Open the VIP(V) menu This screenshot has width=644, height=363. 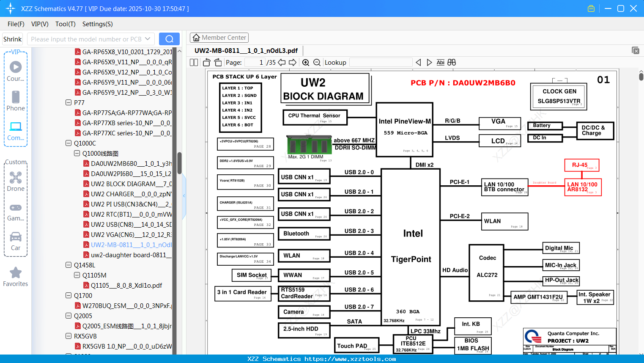pyautogui.click(x=40, y=24)
